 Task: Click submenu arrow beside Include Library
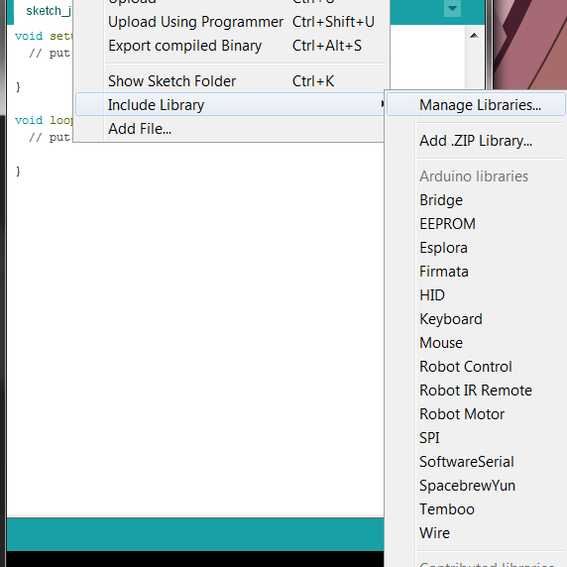tap(382, 104)
